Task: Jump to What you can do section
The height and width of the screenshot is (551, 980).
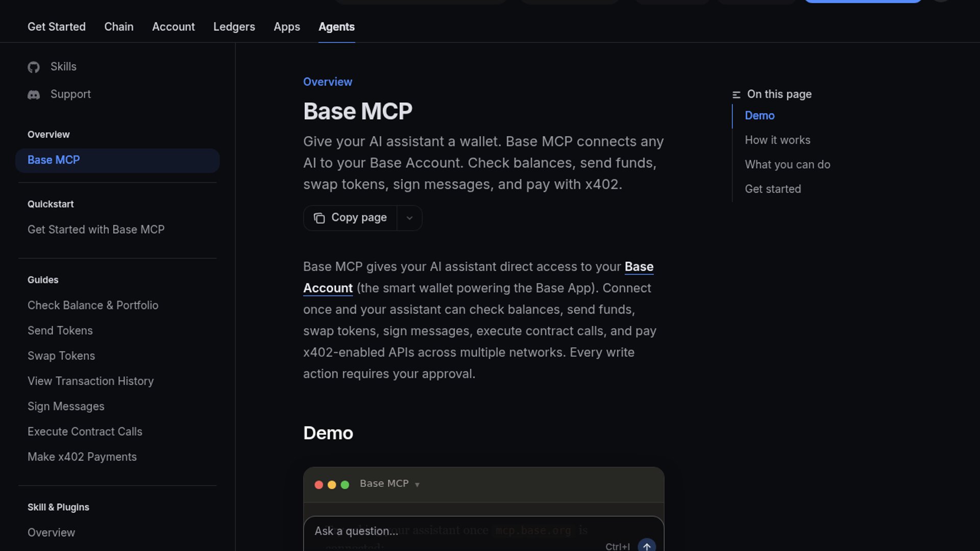Action: [788, 164]
